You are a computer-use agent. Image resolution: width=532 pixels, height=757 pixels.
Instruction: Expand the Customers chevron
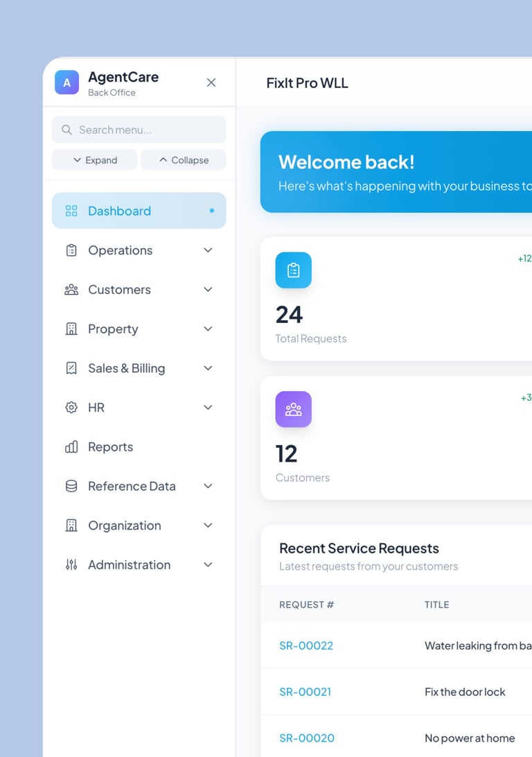point(208,290)
